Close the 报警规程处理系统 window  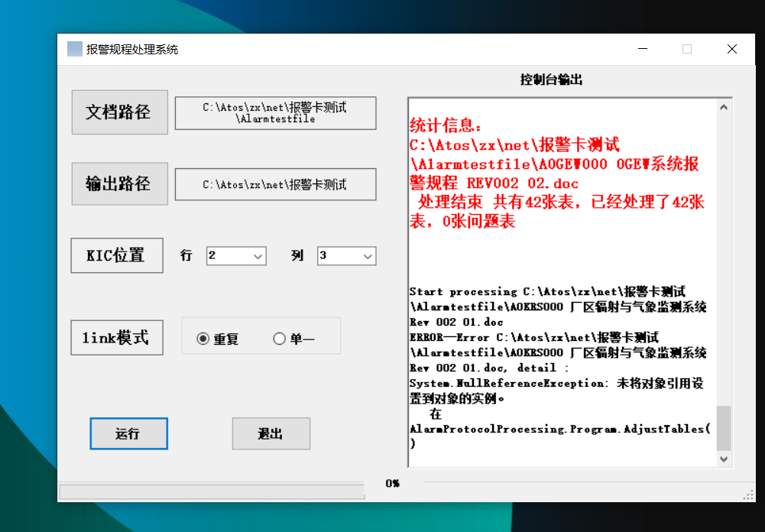[x=731, y=49]
